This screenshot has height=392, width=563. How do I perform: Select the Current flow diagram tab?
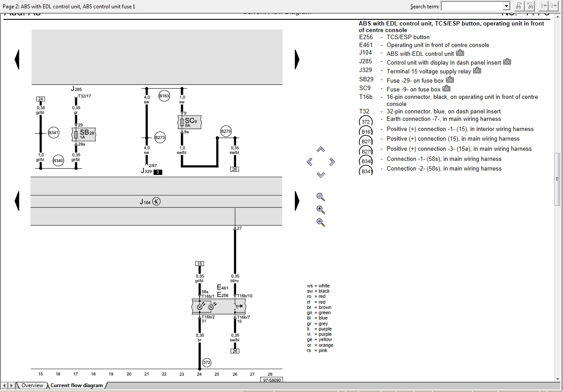77,385
